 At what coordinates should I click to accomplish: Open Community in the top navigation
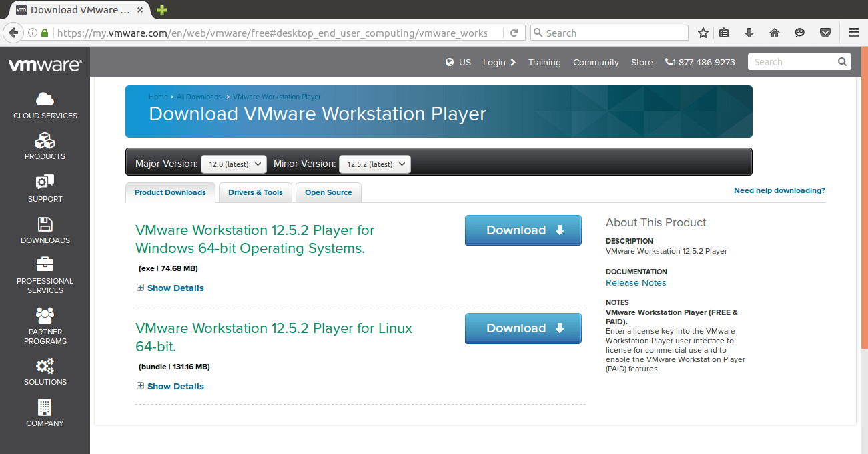click(596, 62)
